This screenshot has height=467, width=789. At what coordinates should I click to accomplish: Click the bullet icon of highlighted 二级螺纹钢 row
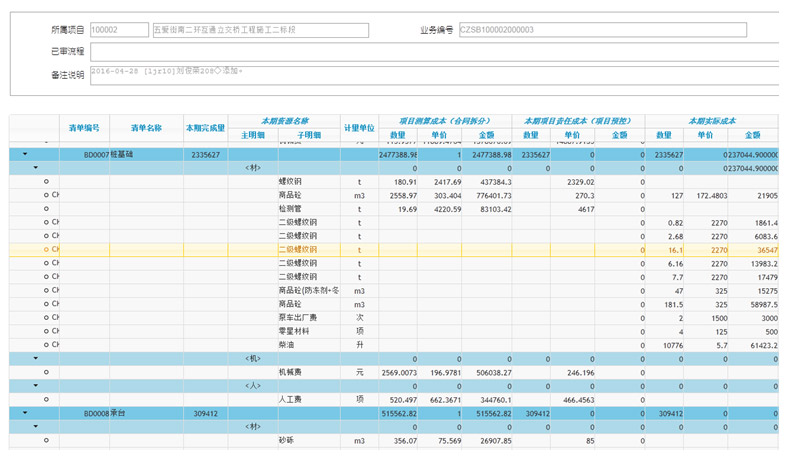[46, 249]
